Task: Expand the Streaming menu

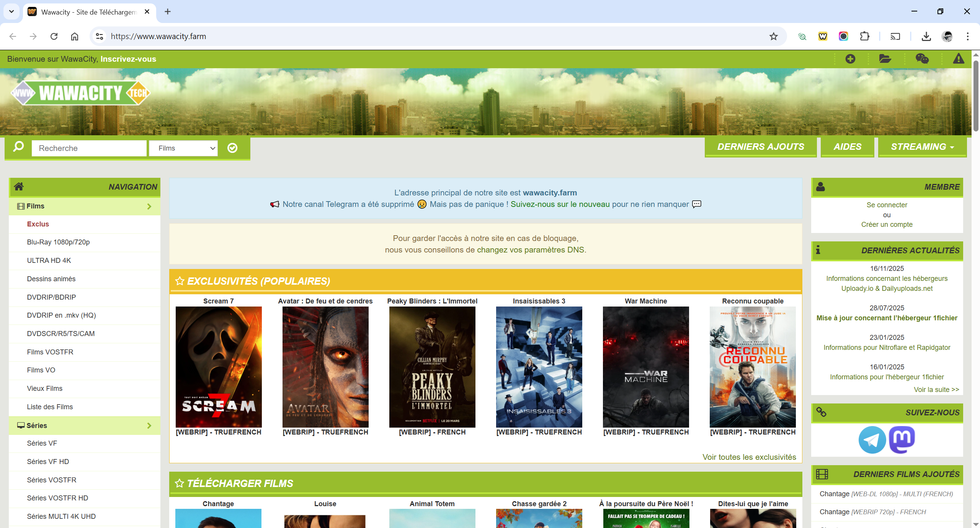Action: [922, 147]
